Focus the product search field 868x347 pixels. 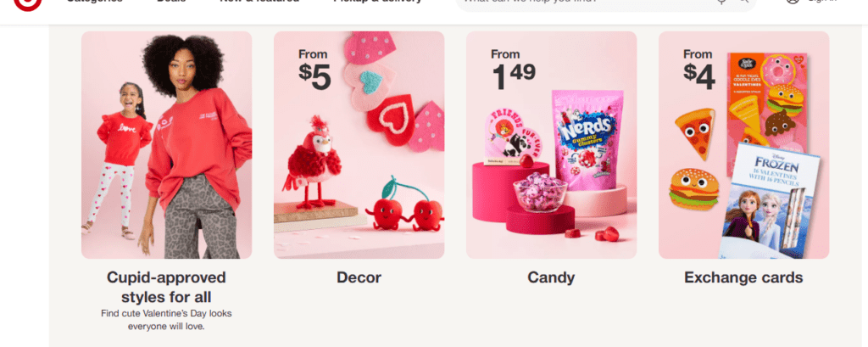coord(587,3)
